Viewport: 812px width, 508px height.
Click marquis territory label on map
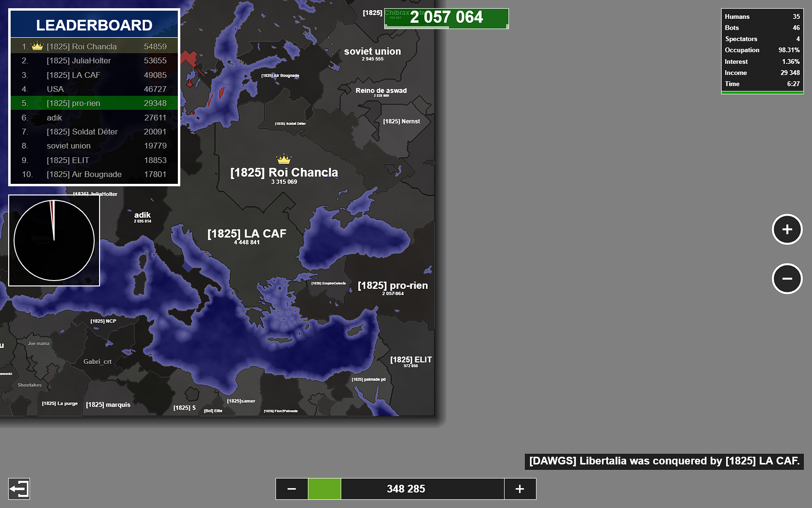108,405
